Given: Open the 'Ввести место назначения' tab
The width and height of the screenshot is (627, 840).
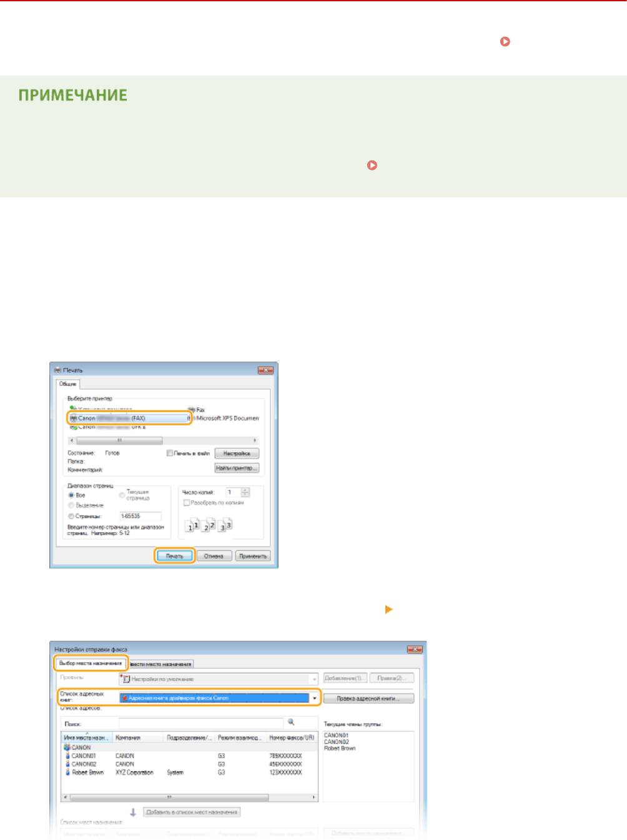Looking at the screenshot, I should pyautogui.click(x=161, y=664).
